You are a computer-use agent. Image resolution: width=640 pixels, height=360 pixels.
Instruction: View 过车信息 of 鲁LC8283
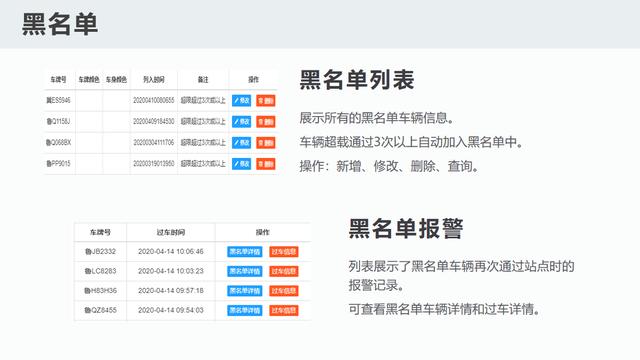point(284,271)
